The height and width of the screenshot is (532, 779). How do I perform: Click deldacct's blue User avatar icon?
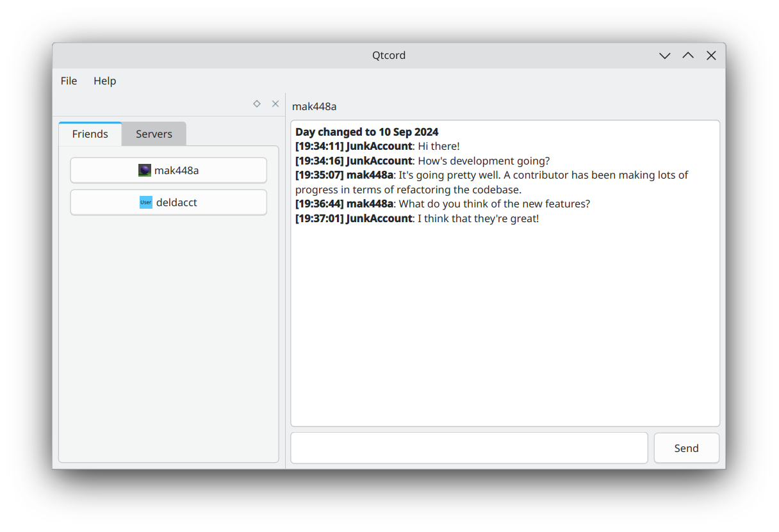click(146, 202)
